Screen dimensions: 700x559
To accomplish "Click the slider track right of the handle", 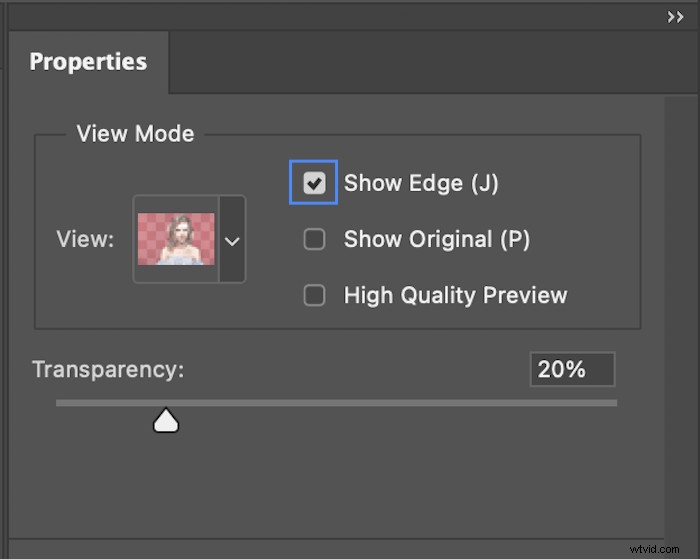I will coord(400,403).
